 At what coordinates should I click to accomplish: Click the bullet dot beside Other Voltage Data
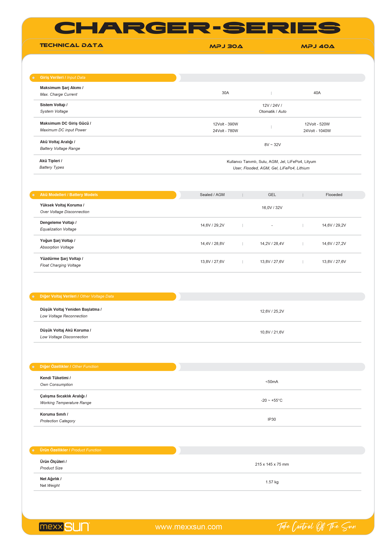(33, 297)
